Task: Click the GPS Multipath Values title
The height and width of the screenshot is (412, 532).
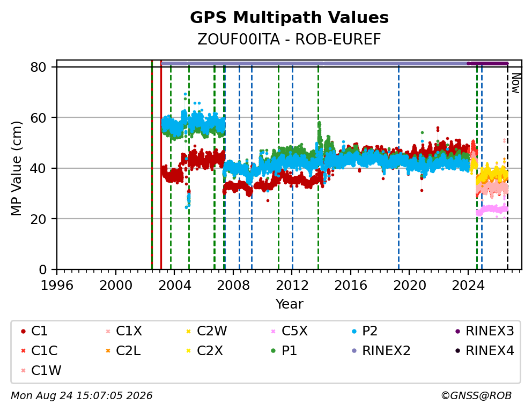Action: (x=289, y=18)
